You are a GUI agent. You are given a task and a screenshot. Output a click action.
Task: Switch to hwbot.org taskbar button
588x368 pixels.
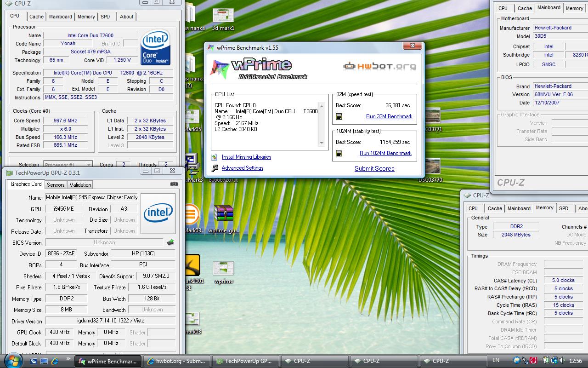[x=177, y=361]
